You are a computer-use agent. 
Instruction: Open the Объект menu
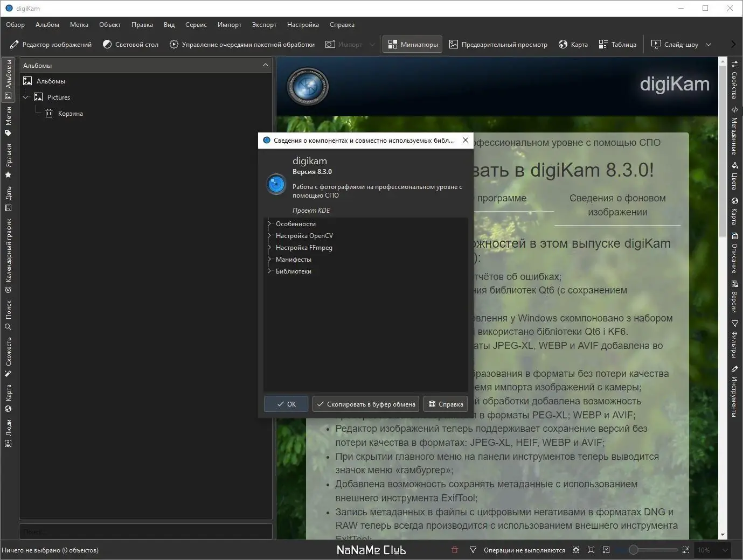[110, 25]
